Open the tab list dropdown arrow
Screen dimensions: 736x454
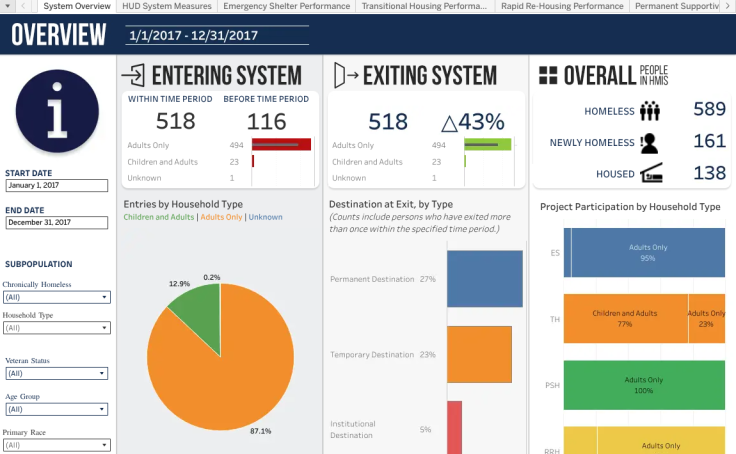(8, 6)
